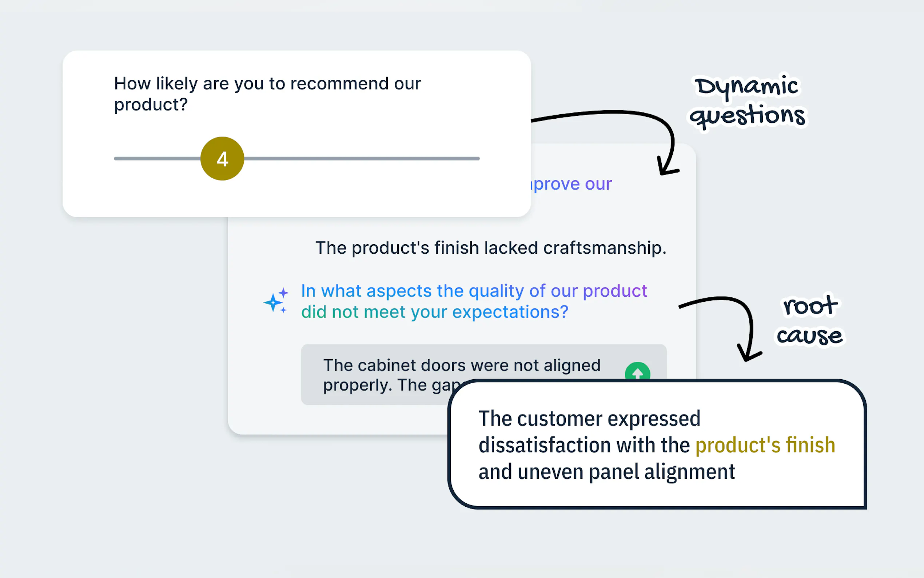The width and height of the screenshot is (924, 578).
Task: Click the slider handle showing 4
Action: point(222,159)
